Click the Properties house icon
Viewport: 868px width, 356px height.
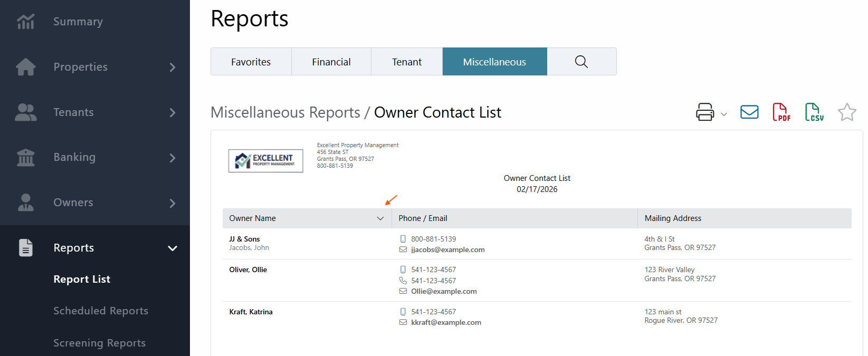[x=25, y=67]
